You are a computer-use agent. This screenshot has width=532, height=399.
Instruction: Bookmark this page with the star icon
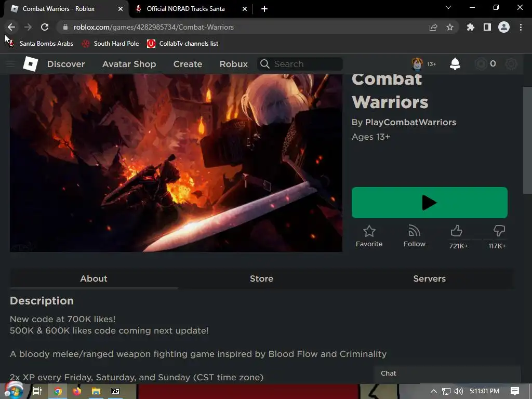pyautogui.click(x=450, y=27)
